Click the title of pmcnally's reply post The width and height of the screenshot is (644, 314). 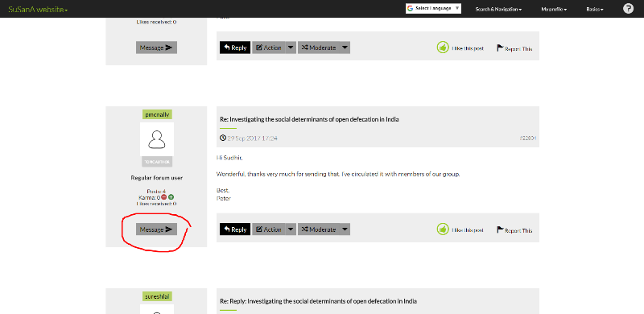tap(310, 120)
